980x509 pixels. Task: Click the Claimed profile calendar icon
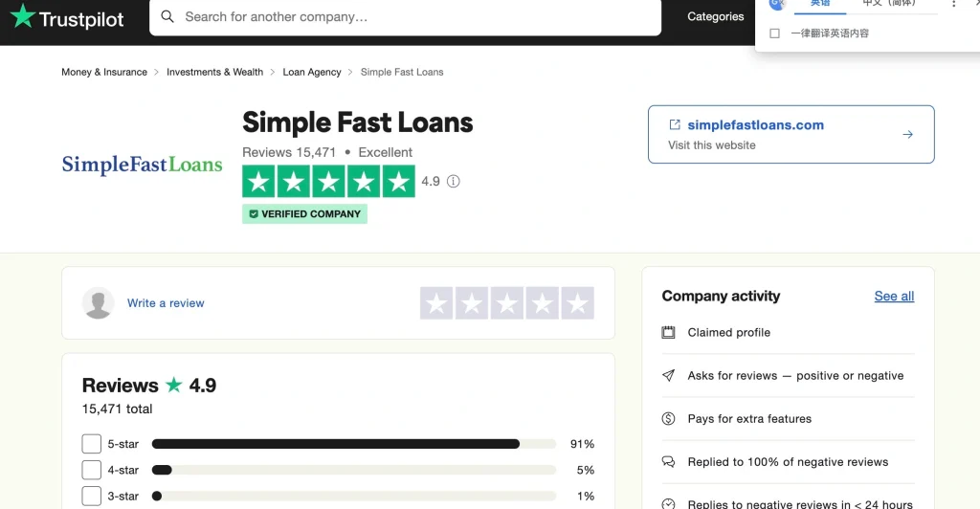click(668, 332)
